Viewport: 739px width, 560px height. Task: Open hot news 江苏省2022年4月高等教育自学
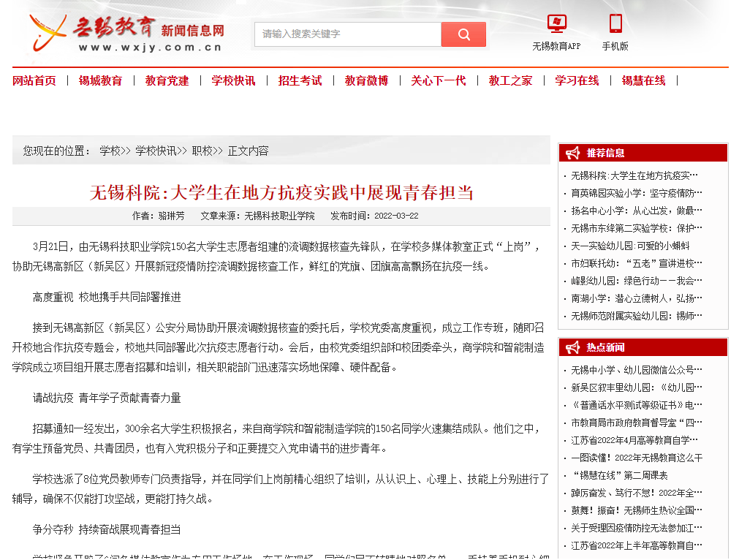click(x=636, y=440)
